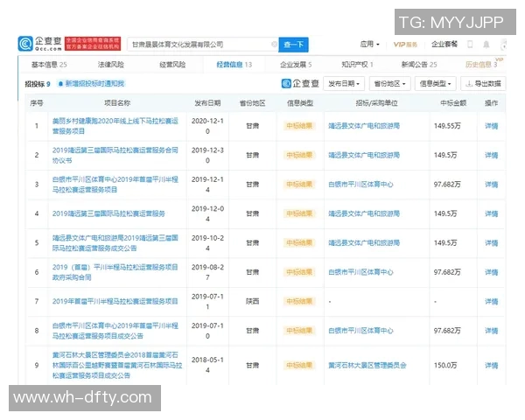The height and width of the screenshot is (420, 525).
Task: Expand the 发布日期 filter dropdown
Action: click(344, 83)
